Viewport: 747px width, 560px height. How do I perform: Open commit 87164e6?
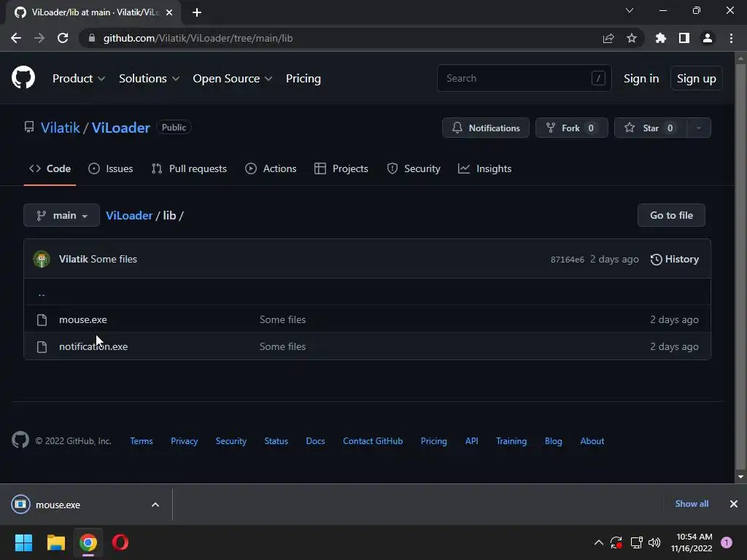[x=568, y=260]
